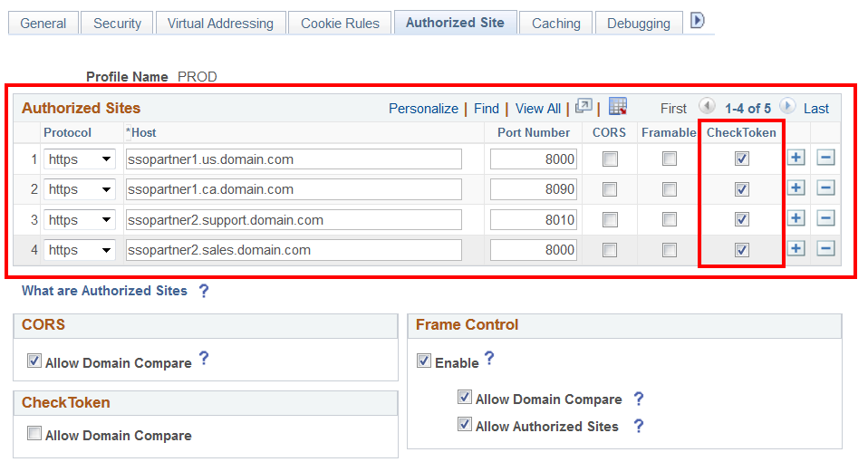Toggle CORS for ssopartner1.ca.domain.com

pos(610,189)
